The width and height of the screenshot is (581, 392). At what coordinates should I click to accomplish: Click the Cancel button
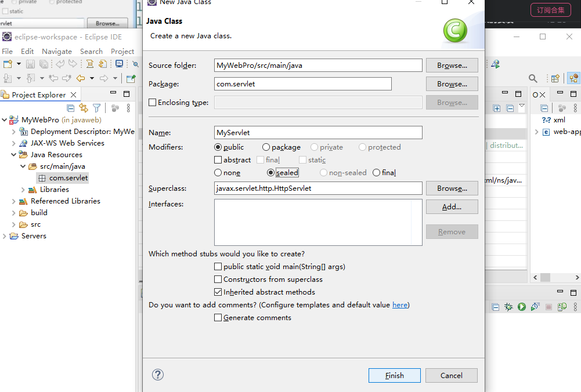[x=452, y=375]
